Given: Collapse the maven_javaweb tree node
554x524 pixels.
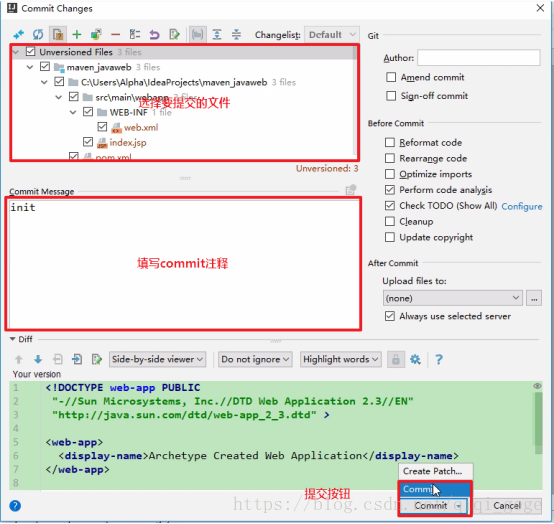Looking at the screenshot, I should [x=30, y=67].
